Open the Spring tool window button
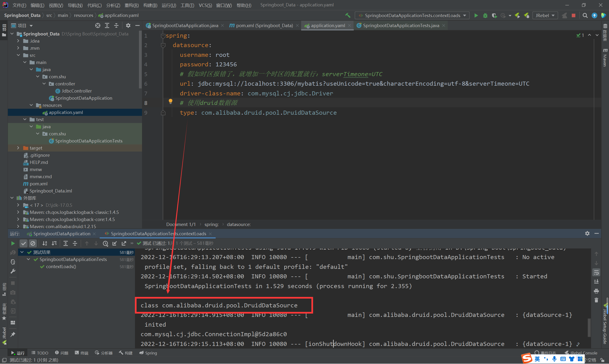 pyautogui.click(x=148, y=353)
